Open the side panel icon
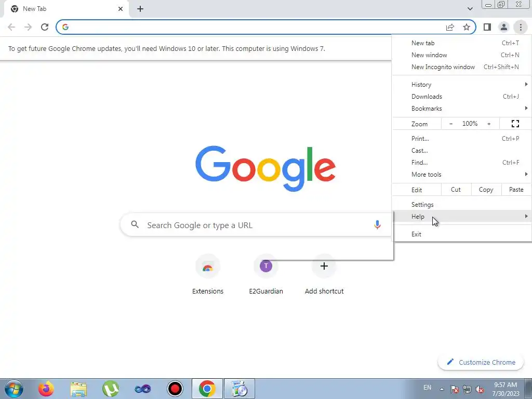The image size is (532, 399). click(x=487, y=27)
